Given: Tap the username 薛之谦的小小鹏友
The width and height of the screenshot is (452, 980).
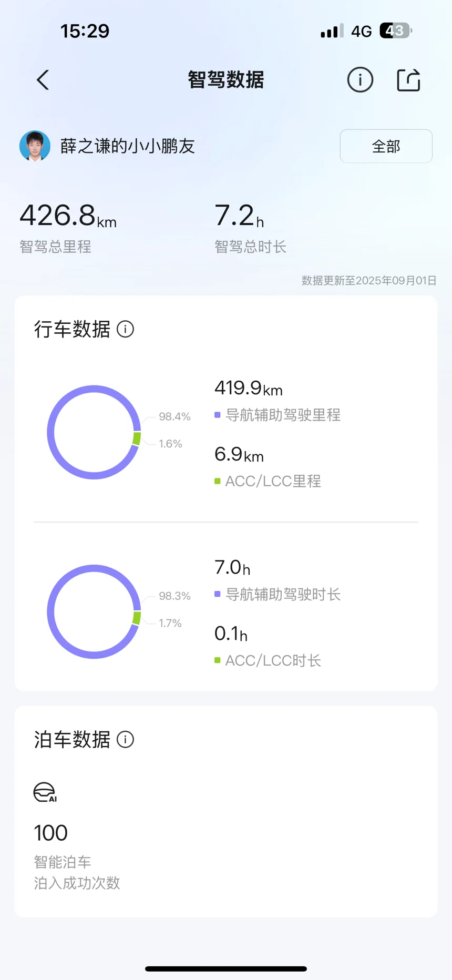Looking at the screenshot, I should 127,146.
